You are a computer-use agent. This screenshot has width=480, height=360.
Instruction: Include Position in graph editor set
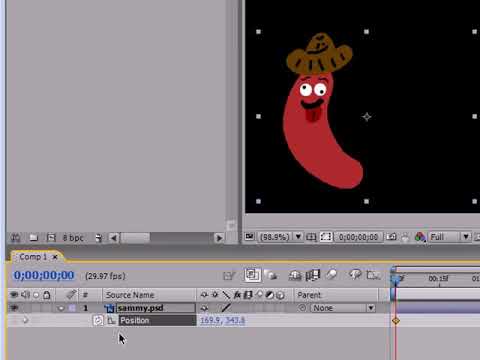(x=111, y=321)
